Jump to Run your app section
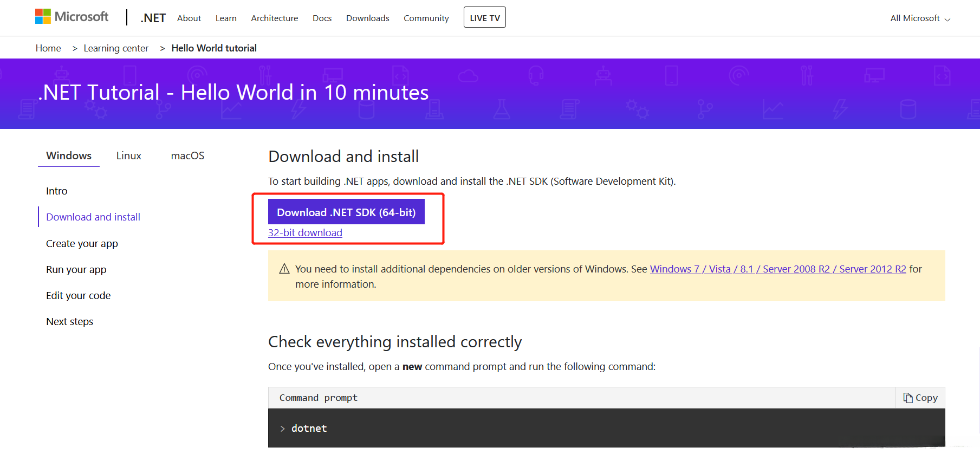The width and height of the screenshot is (980, 454). pyautogui.click(x=76, y=270)
